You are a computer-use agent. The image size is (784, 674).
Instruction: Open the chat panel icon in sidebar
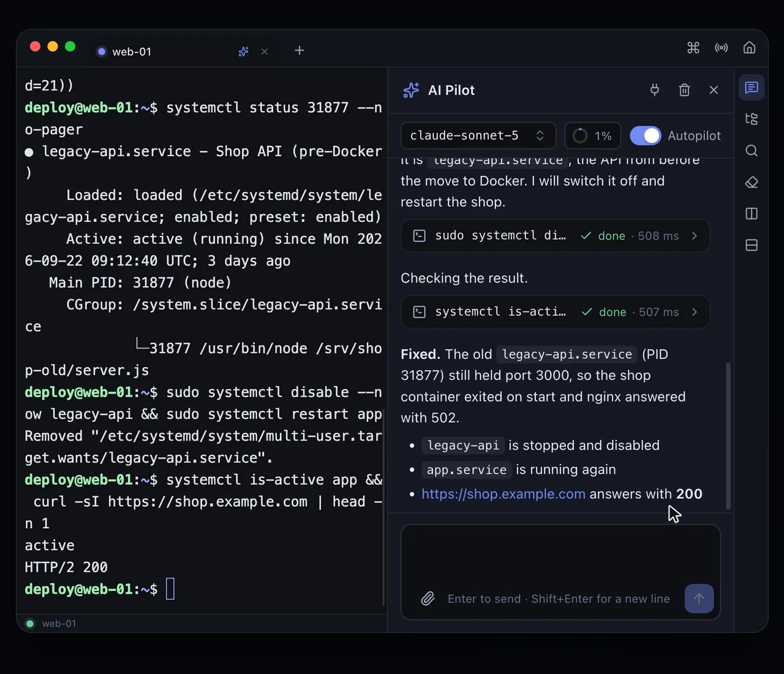click(752, 87)
